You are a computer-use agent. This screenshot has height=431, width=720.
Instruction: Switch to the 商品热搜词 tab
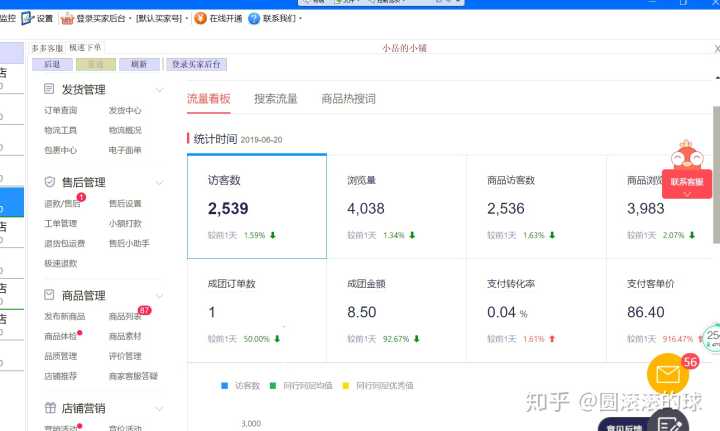tap(348, 99)
